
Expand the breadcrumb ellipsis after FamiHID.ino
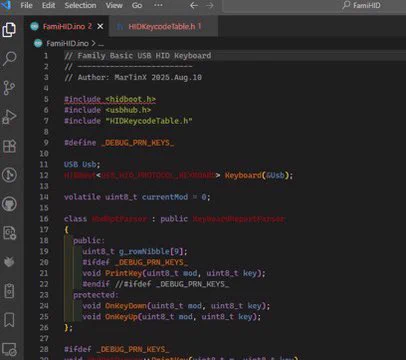click(101, 44)
